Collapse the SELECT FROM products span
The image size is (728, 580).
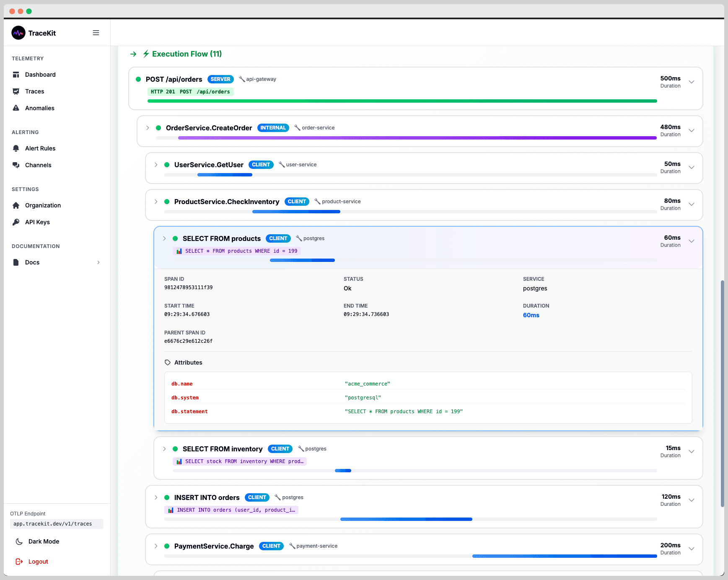click(x=692, y=241)
